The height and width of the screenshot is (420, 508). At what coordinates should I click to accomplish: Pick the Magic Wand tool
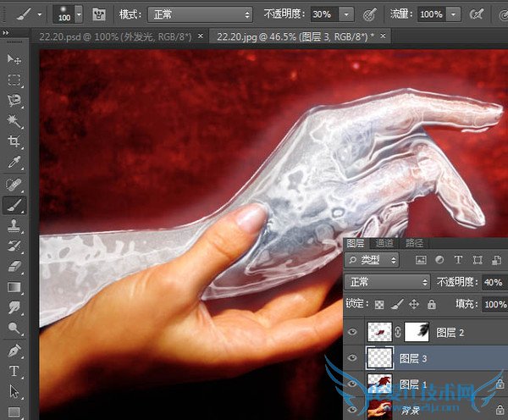point(14,122)
